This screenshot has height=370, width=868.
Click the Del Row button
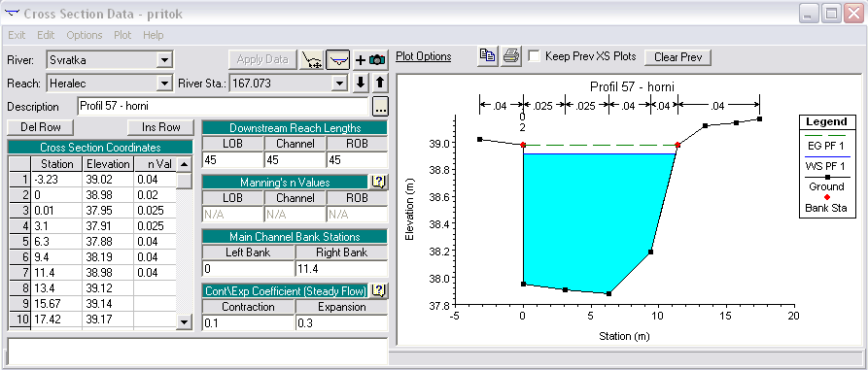point(41,127)
